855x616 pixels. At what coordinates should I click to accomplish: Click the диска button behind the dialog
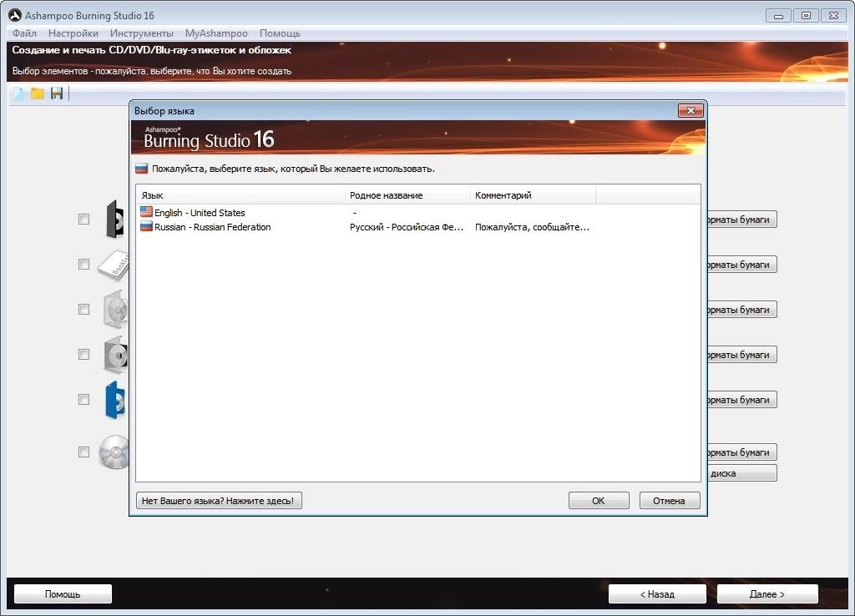742,473
